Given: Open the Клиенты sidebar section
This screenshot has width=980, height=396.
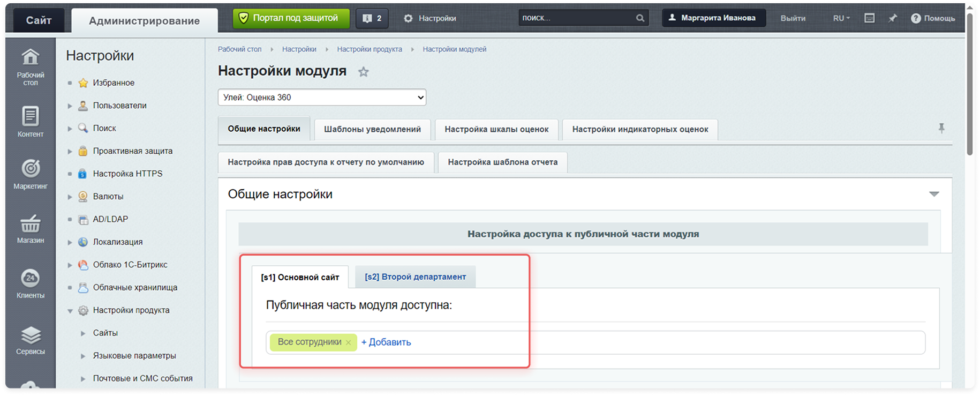Looking at the screenshot, I should click(30, 279).
